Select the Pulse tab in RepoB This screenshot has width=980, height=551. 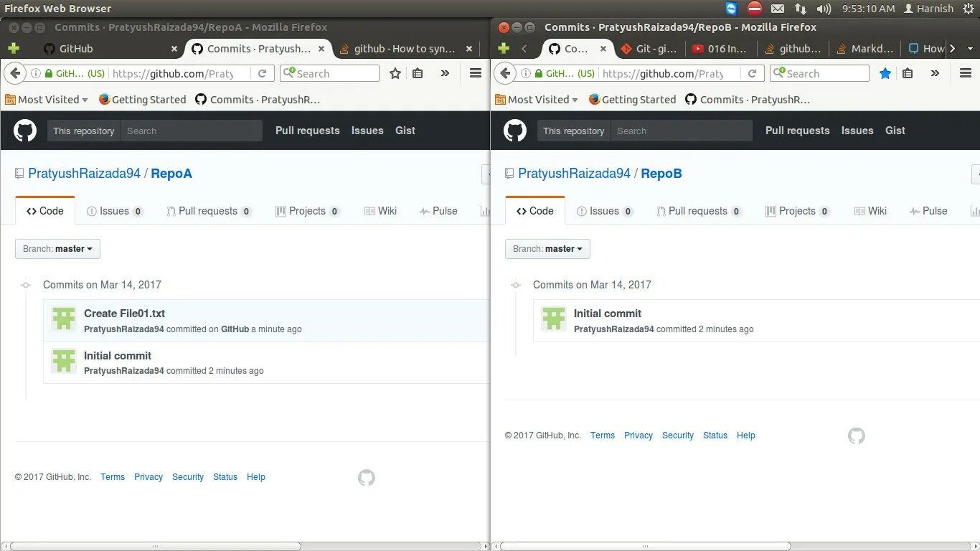928,211
